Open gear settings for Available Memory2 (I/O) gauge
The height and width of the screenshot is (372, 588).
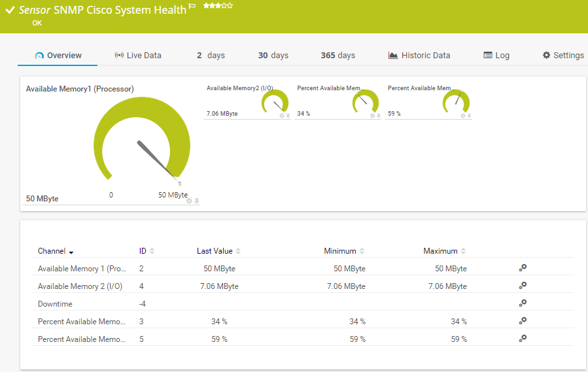tap(282, 116)
